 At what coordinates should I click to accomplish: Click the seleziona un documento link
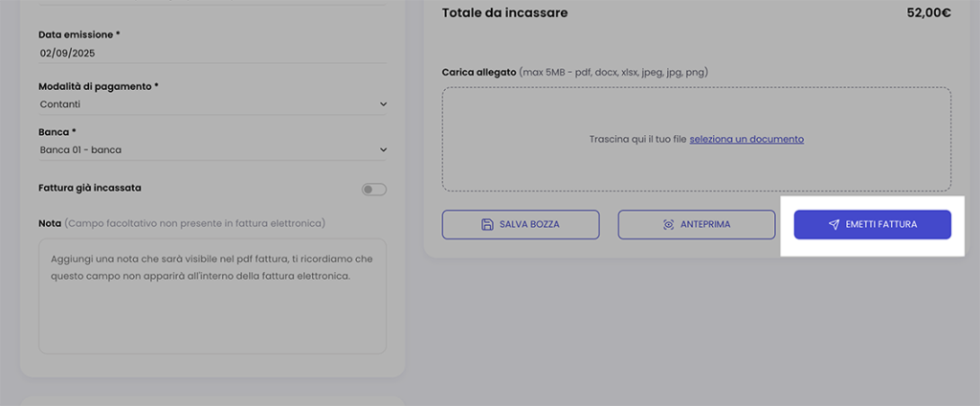point(746,139)
